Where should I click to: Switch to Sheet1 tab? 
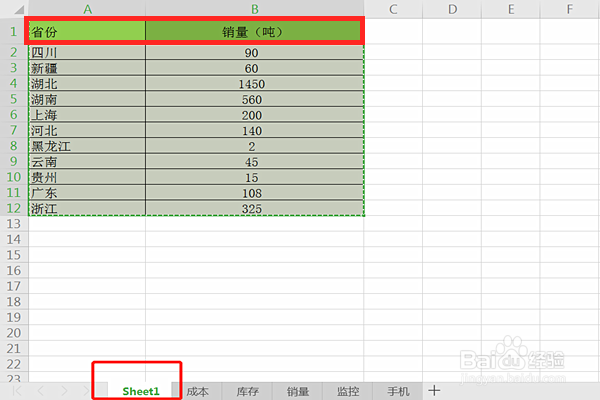[140, 391]
